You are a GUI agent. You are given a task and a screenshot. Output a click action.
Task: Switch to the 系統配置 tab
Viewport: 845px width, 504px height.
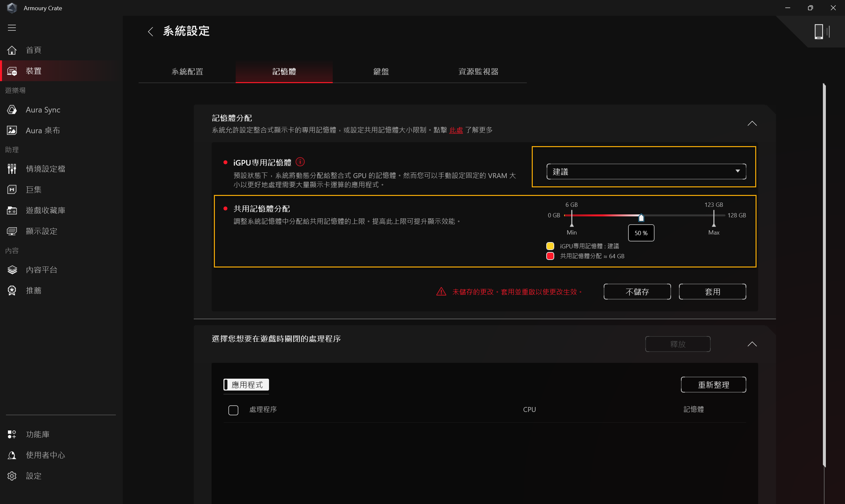coord(187,72)
